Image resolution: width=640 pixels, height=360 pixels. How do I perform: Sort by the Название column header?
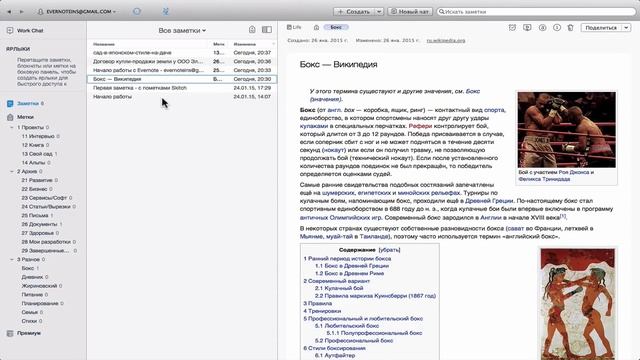104,44
